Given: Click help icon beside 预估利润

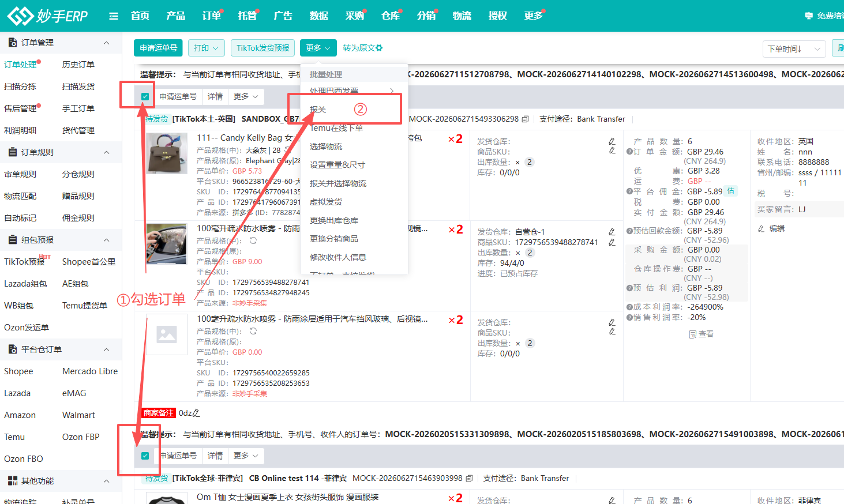Looking at the screenshot, I should point(629,288).
